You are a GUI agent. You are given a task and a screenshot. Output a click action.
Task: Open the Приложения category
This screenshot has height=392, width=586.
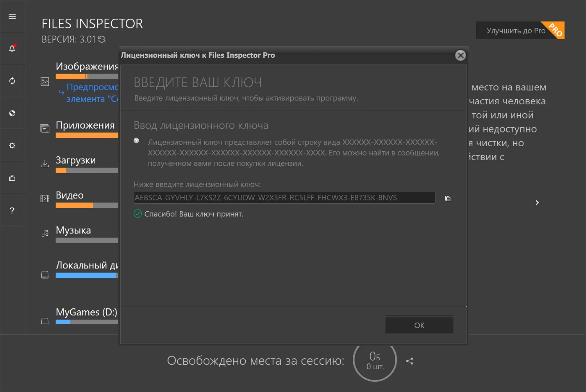[x=85, y=125]
